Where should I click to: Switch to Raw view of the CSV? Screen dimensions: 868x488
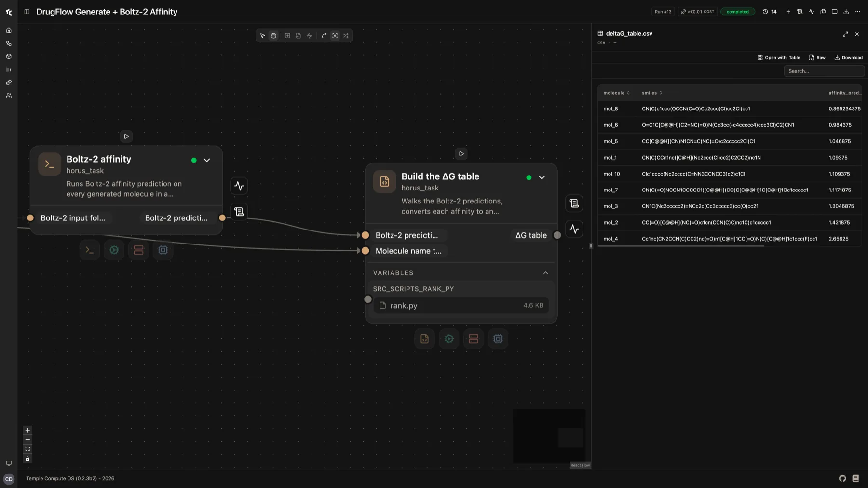(x=817, y=58)
